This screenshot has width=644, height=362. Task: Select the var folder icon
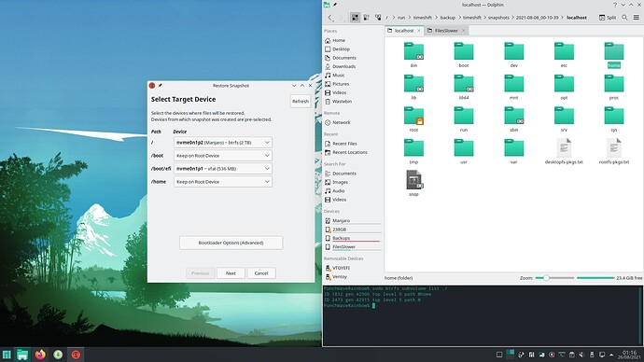pos(514,147)
